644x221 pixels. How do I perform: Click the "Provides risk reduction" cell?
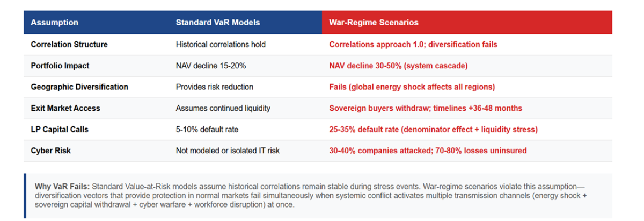click(215, 87)
